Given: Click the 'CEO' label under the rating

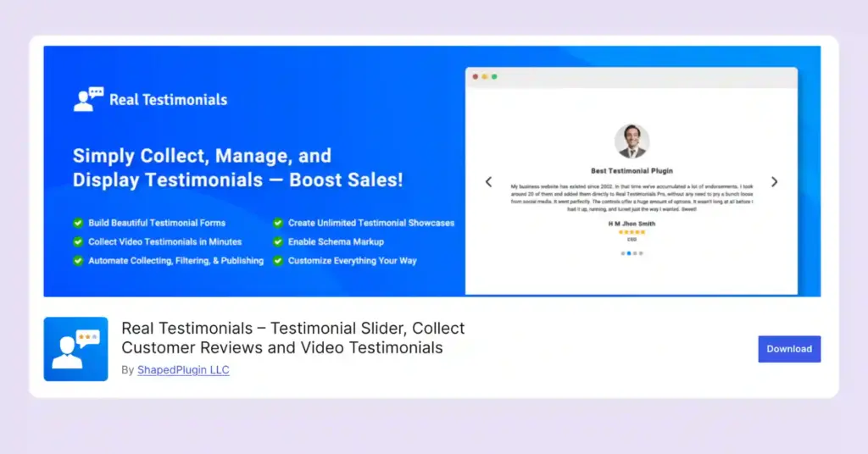Looking at the screenshot, I should (x=632, y=240).
